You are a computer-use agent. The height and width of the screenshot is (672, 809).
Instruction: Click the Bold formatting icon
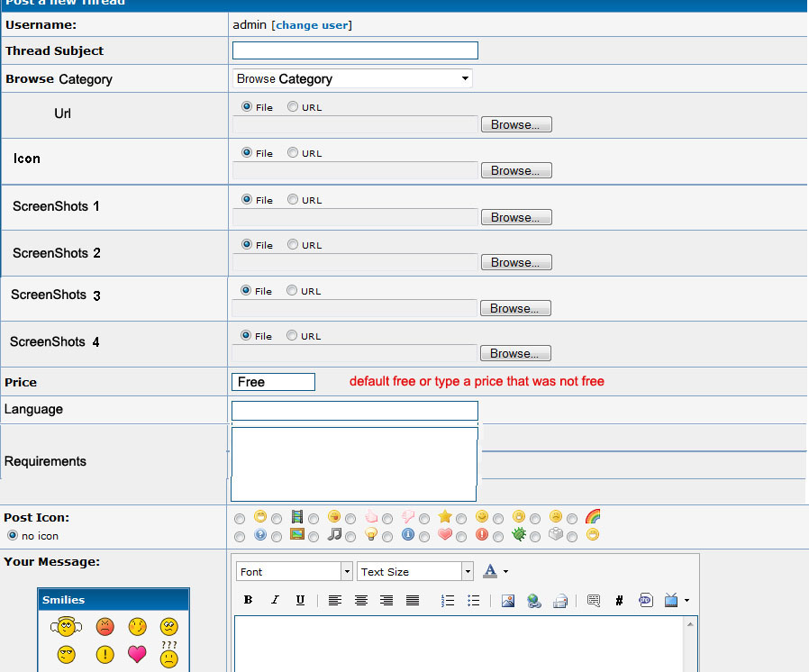coord(248,601)
